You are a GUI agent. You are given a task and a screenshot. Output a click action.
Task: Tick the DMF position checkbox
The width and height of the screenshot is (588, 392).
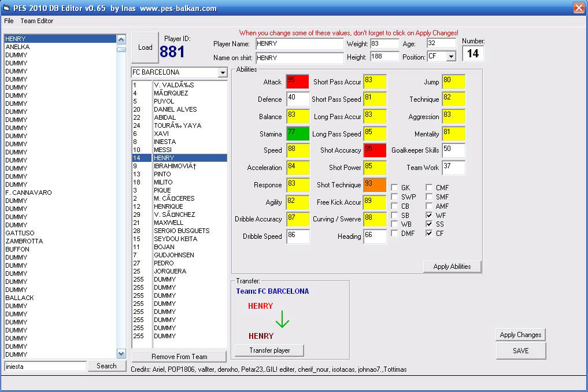coord(394,234)
